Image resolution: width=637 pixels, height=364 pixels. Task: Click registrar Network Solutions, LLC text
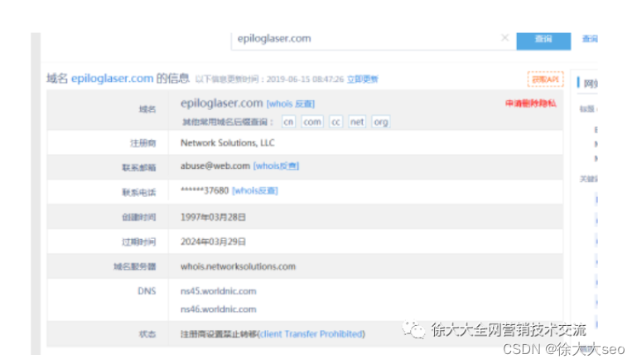tap(228, 143)
